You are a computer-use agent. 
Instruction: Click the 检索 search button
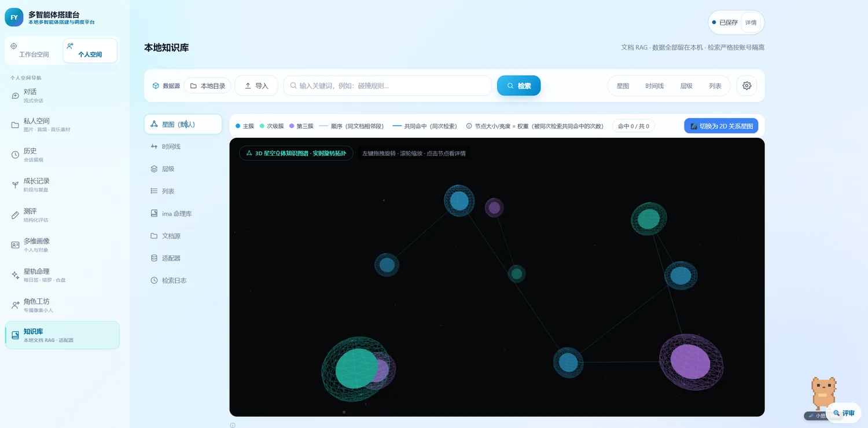pyautogui.click(x=518, y=86)
